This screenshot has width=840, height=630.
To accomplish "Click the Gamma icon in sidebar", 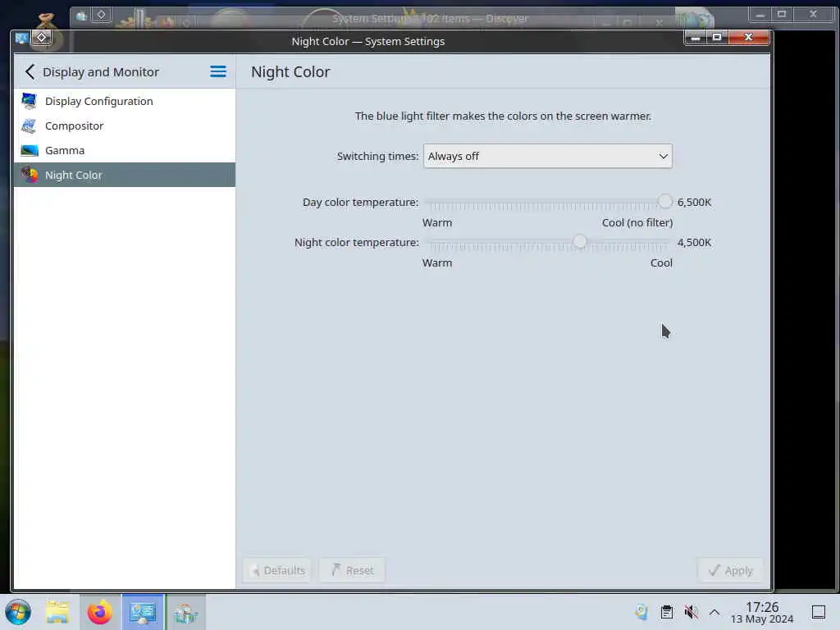I will coord(30,151).
